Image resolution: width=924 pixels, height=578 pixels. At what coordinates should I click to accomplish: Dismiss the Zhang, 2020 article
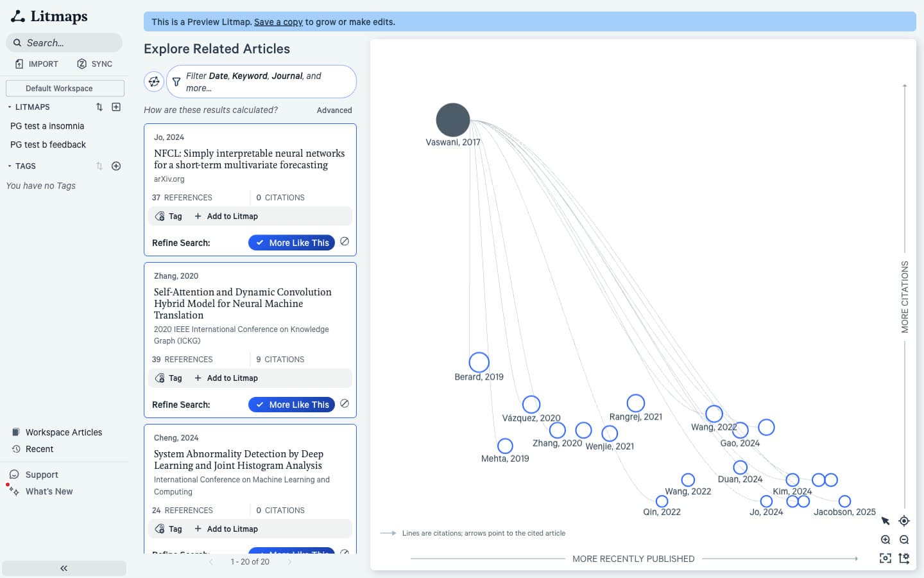(x=345, y=403)
